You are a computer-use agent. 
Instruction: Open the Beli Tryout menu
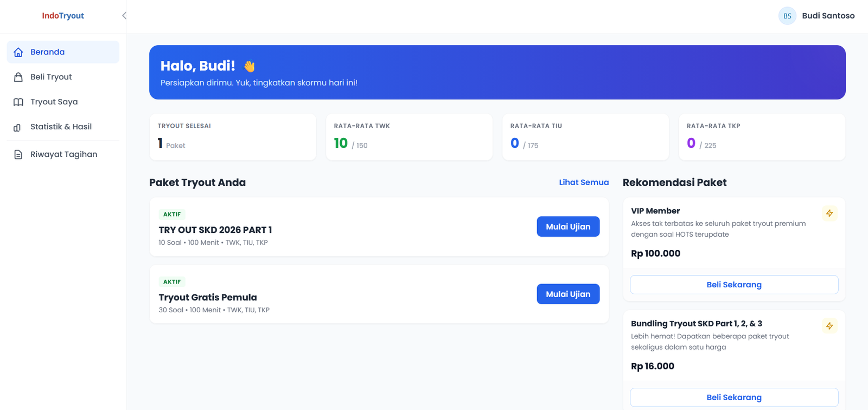(63, 77)
